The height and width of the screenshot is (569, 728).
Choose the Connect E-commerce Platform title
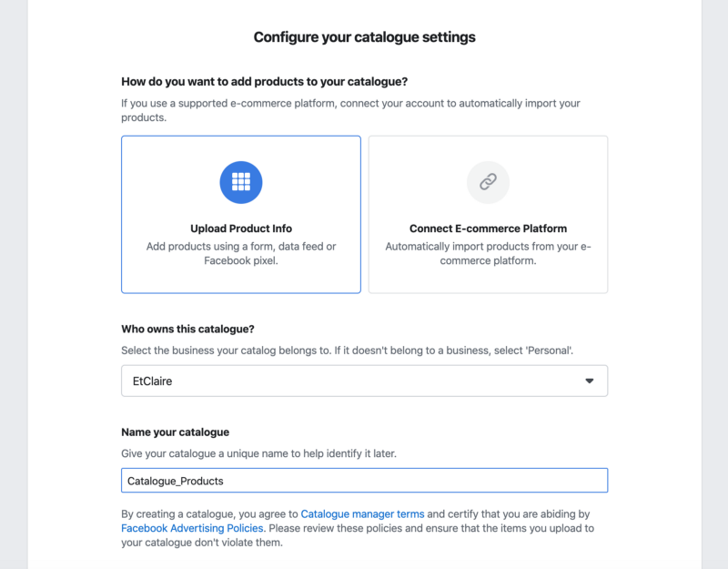[x=488, y=229]
